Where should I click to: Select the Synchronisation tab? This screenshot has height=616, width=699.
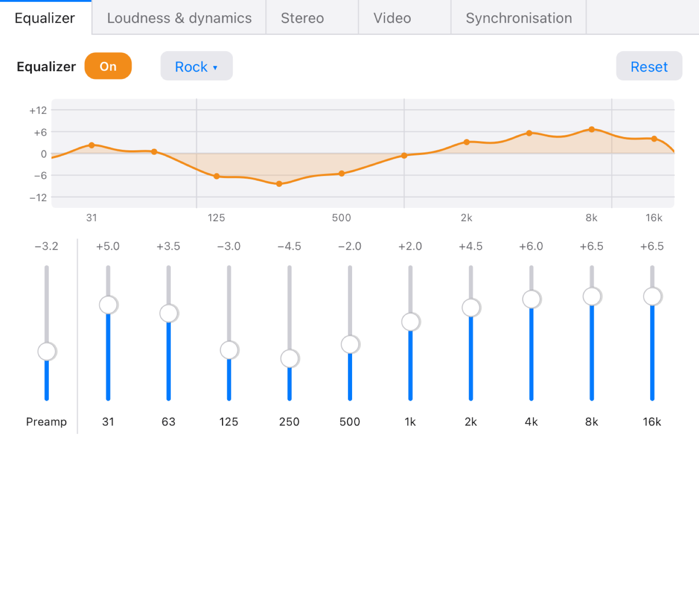pos(519,18)
